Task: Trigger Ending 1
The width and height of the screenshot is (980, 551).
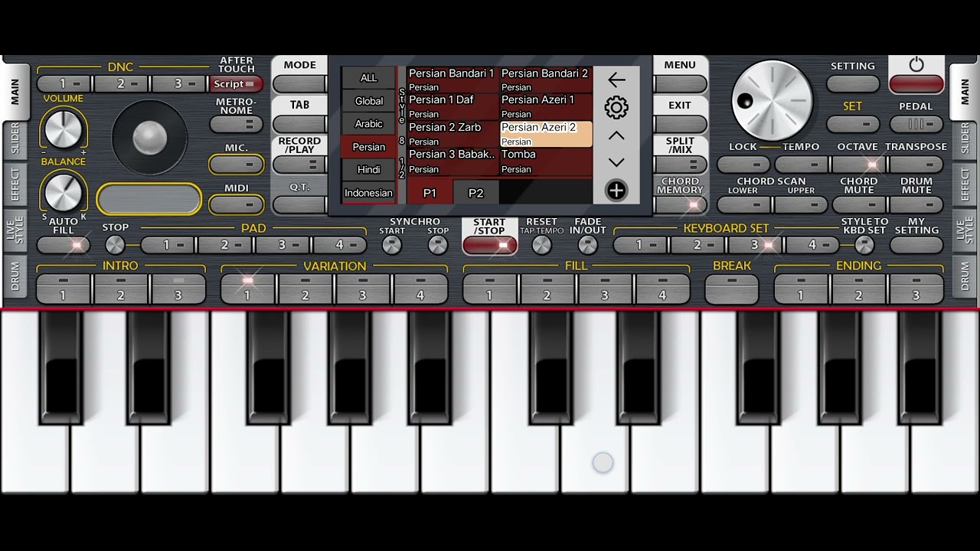Action: [801, 289]
